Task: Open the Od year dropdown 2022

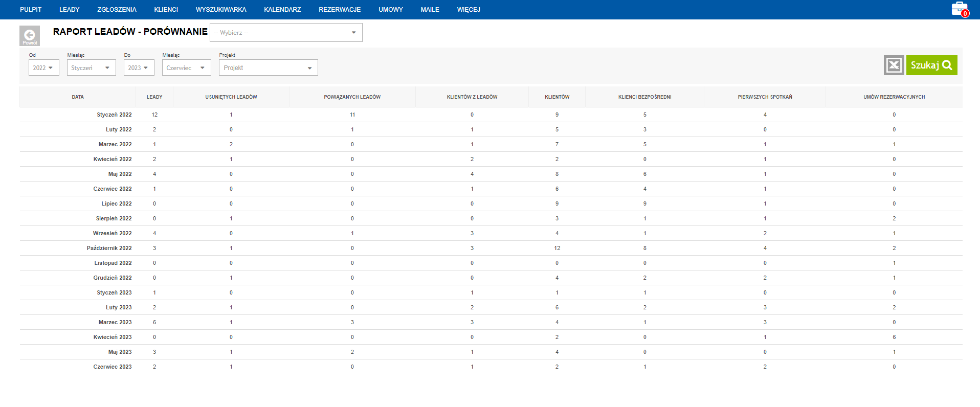Action: pyautogui.click(x=44, y=67)
